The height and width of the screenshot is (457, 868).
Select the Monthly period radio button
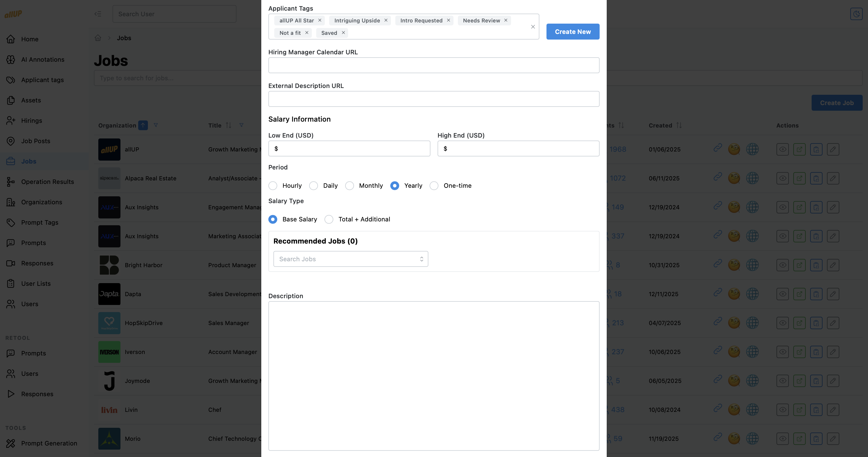[x=350, y=186]
